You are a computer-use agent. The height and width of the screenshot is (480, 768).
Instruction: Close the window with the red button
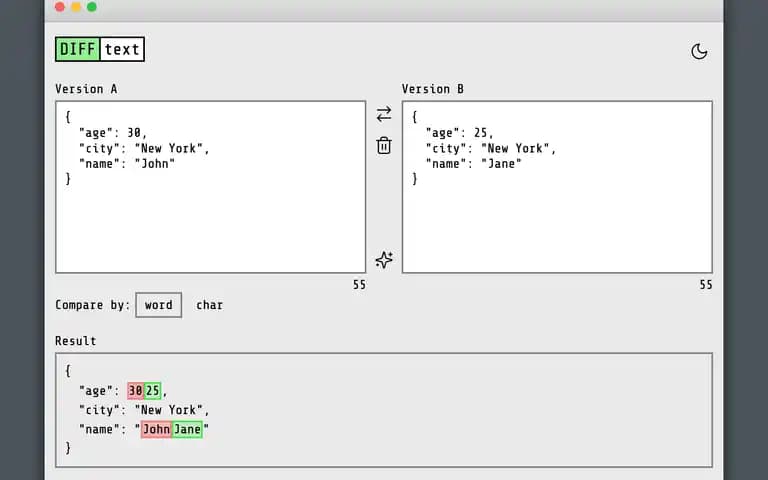tap(60, 7)
